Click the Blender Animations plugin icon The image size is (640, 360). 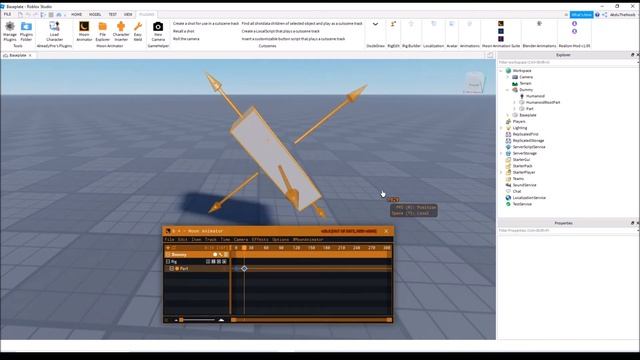click(539, 24)
